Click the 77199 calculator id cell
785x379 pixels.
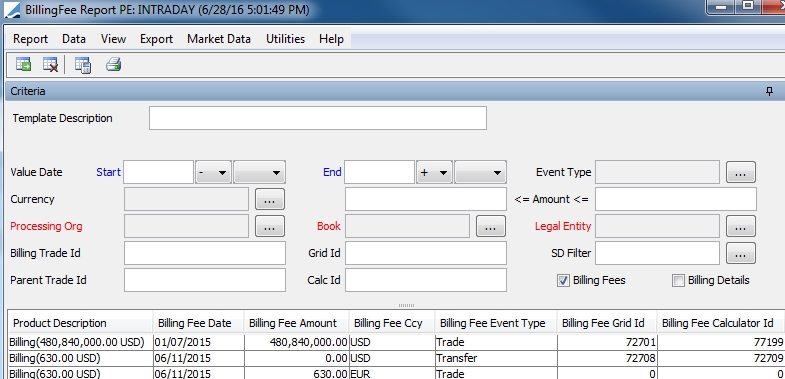(720, 343)
